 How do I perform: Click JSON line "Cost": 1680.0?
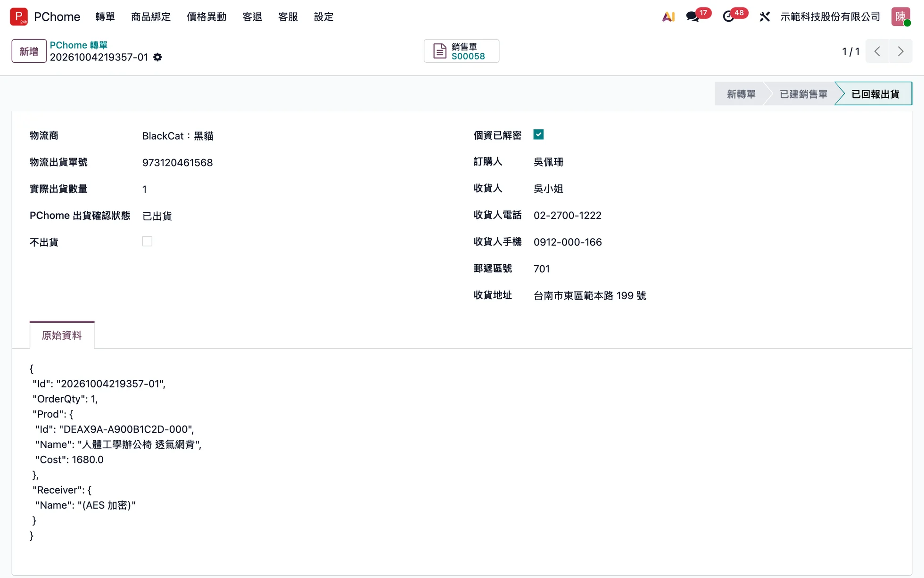(69, 459)
